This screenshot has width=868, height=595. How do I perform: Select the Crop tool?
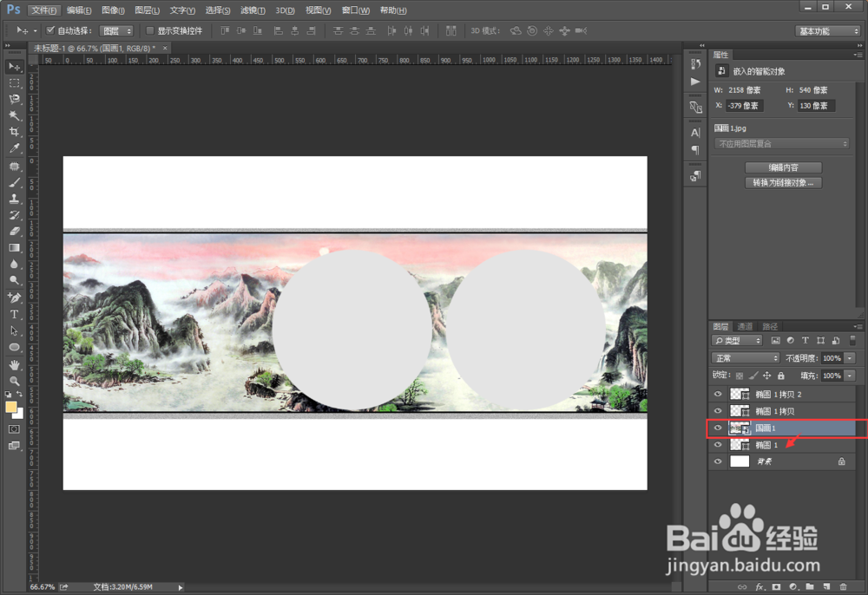coord(15,132)
